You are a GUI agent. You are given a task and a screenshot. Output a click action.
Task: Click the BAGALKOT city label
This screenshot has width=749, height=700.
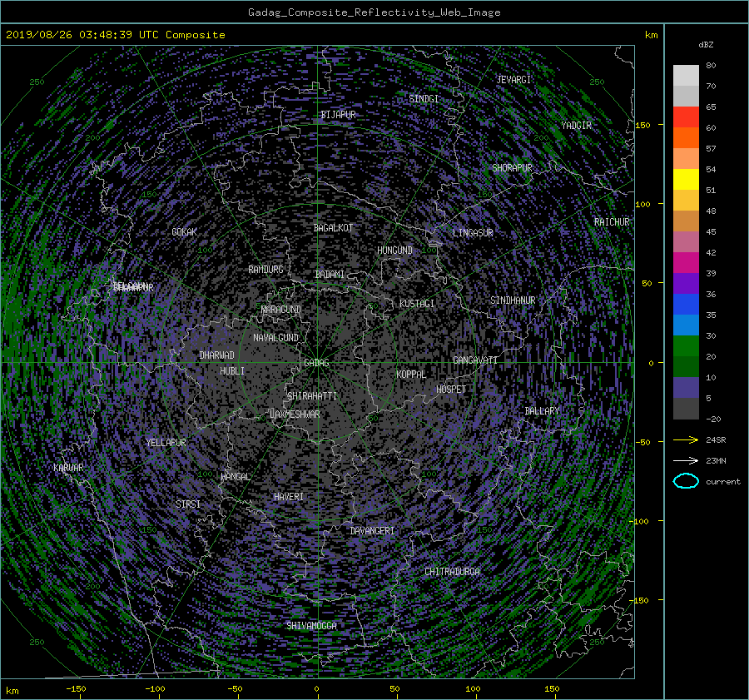333,228
